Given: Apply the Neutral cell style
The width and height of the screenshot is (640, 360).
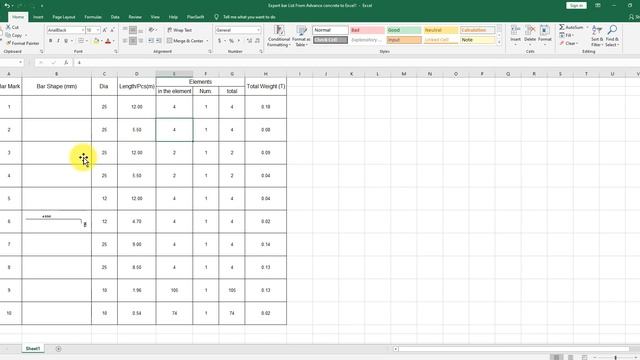Looking at the screenshot, I should [x=440, y=30].
